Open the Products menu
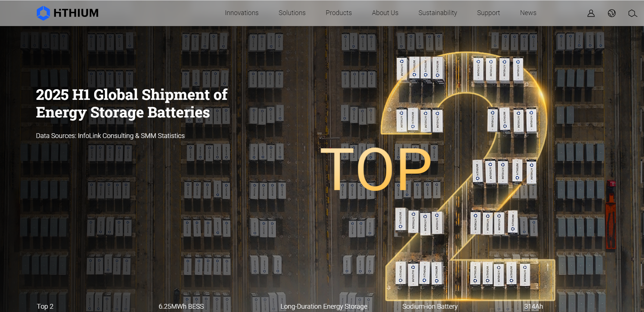This screenshot has width=644, height=312. [x=339, y=13]
